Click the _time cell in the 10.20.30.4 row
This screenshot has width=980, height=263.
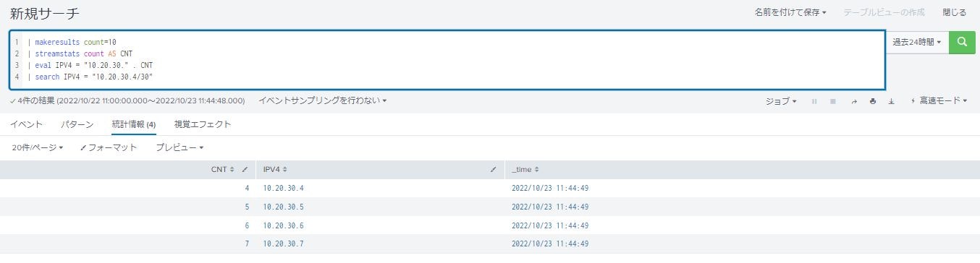[550, 189]
